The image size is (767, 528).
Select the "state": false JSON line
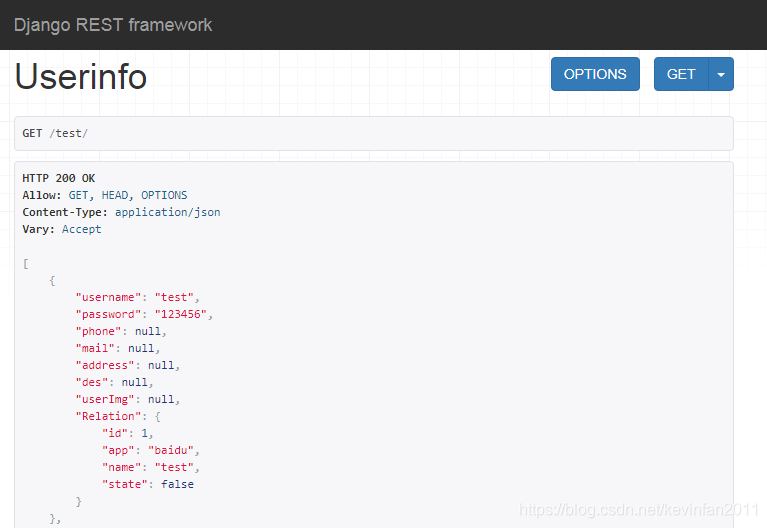(148, 484)
